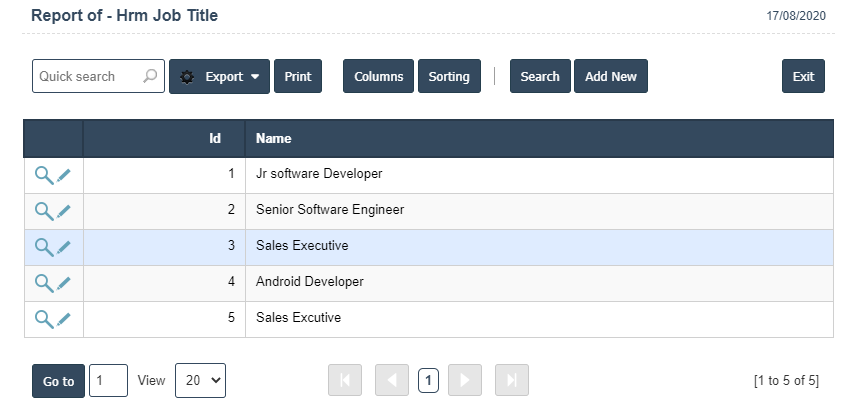
Task: Open the Export dropdown menu
Action: (219, 77)
